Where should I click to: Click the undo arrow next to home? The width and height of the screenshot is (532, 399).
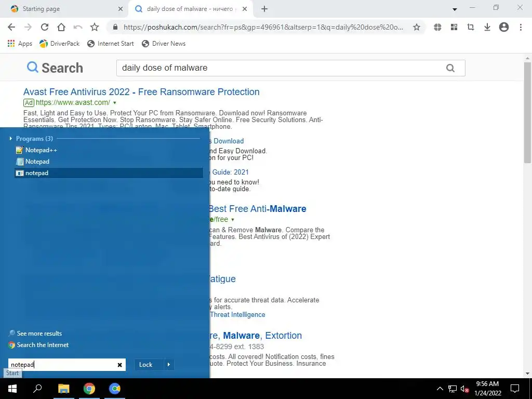[x=78, y=27]
